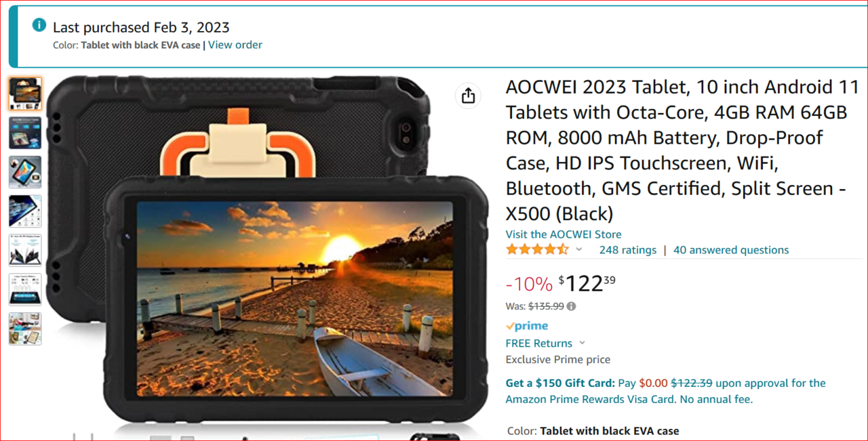Select the first highlighted product thumbnail
This screenshot has width=868, height=441.
25,93
